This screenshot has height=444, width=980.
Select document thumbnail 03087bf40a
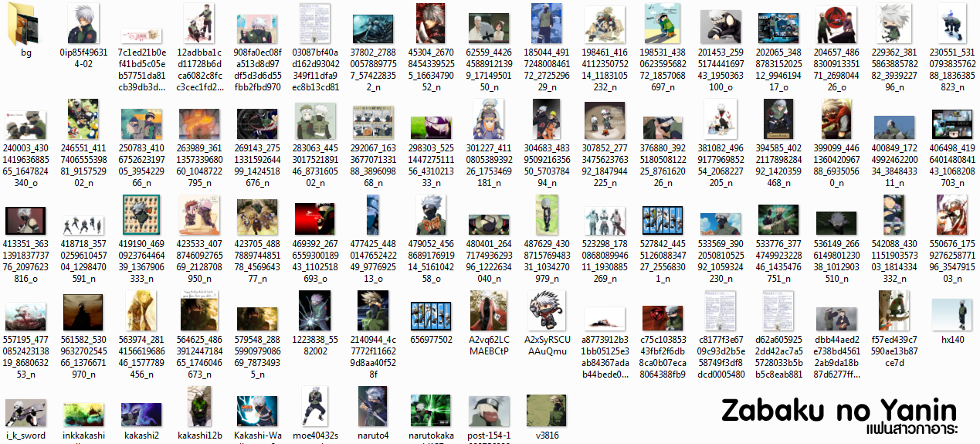coord(315,22)
